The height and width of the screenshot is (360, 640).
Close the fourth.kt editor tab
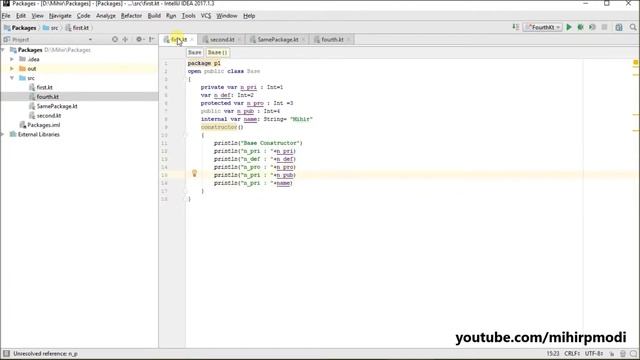click(x=349, y=40)
